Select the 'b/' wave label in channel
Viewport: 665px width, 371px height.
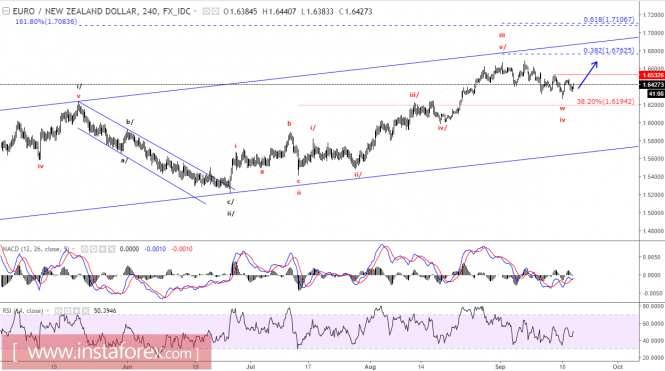[x=130, y=122]
